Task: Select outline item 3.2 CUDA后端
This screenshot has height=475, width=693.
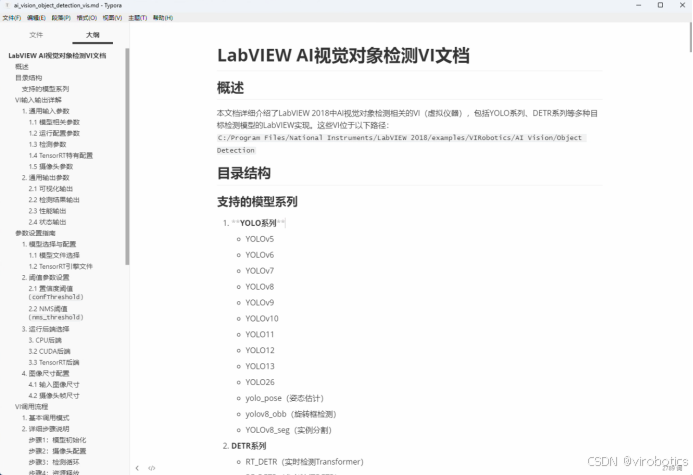Action: [50, 351]
